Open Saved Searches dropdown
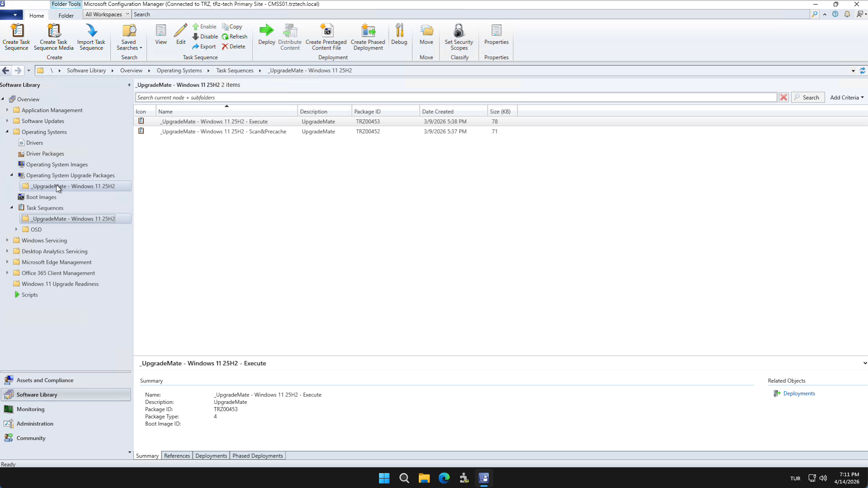 (x=129, y=37)
